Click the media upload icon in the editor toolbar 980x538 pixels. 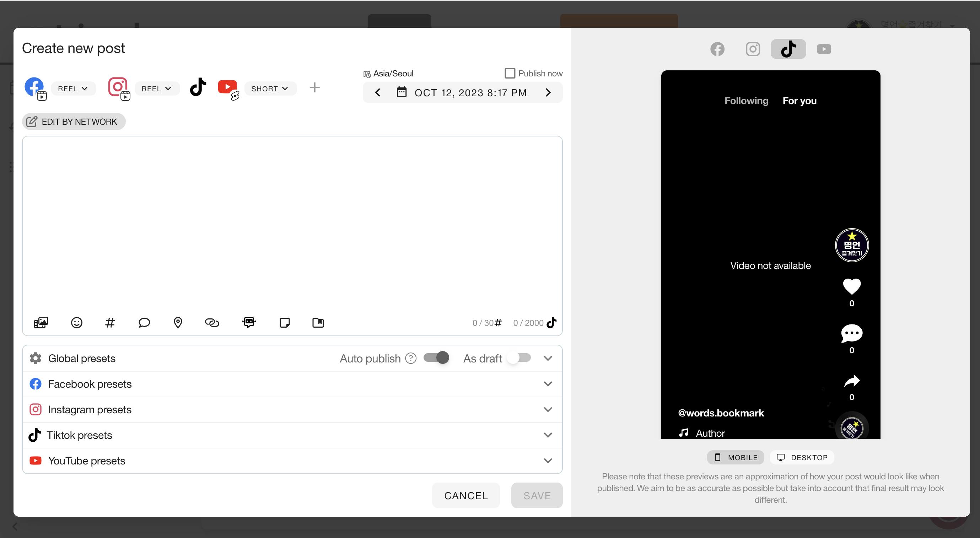(41, 323)
